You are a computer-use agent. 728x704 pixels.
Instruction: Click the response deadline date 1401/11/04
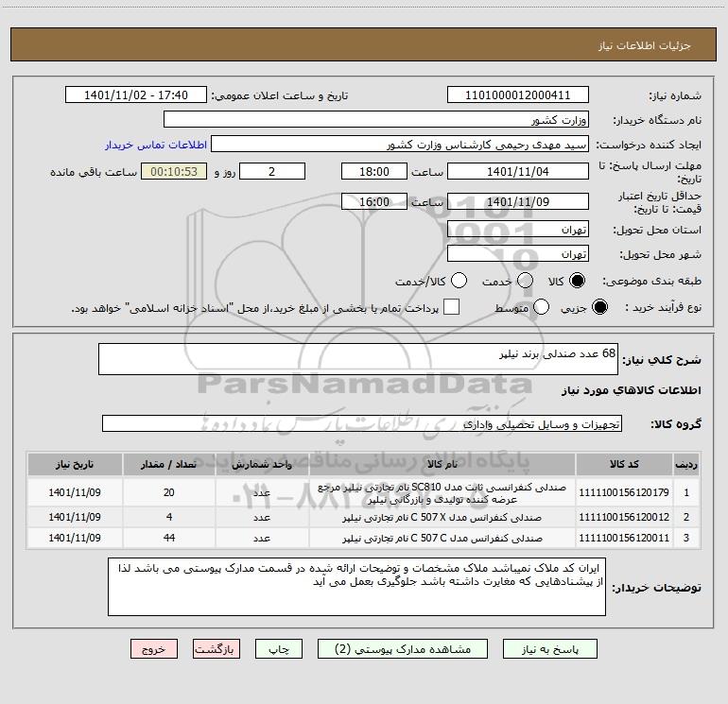coord(518,171)
